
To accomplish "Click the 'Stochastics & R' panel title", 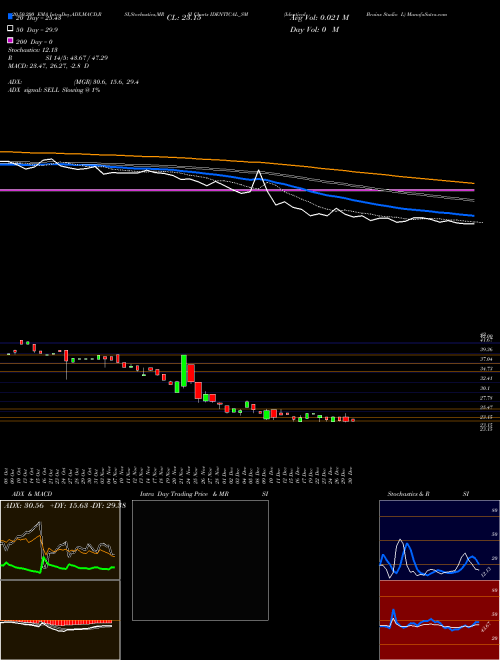I will click(409, 494).
